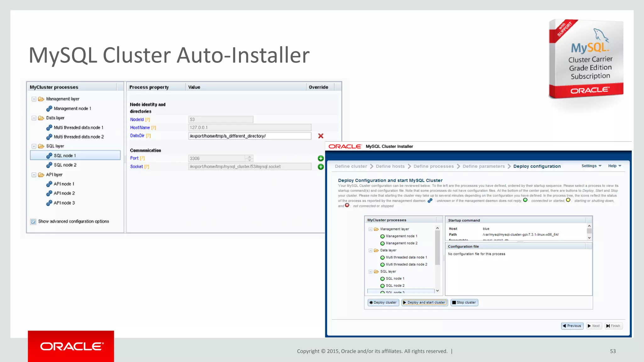
Task: Click the API node 1 icon
Action: pos(49,184)
